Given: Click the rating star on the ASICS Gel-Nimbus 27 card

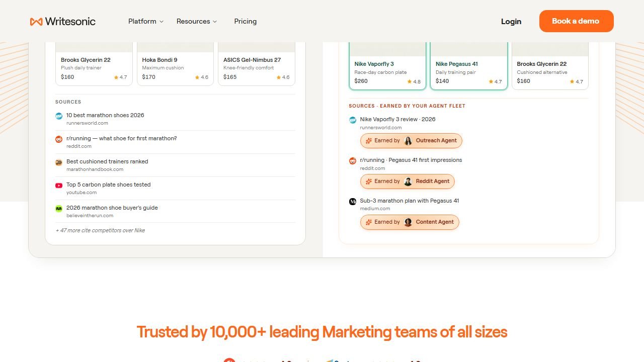Looking at the screenshot, I should click(x=279, y=77).
